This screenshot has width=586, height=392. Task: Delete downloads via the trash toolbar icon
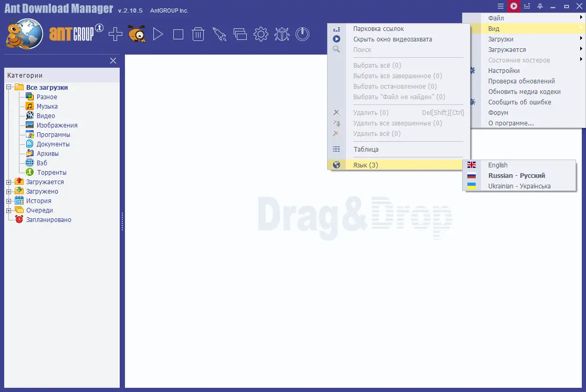coord(198,34)
